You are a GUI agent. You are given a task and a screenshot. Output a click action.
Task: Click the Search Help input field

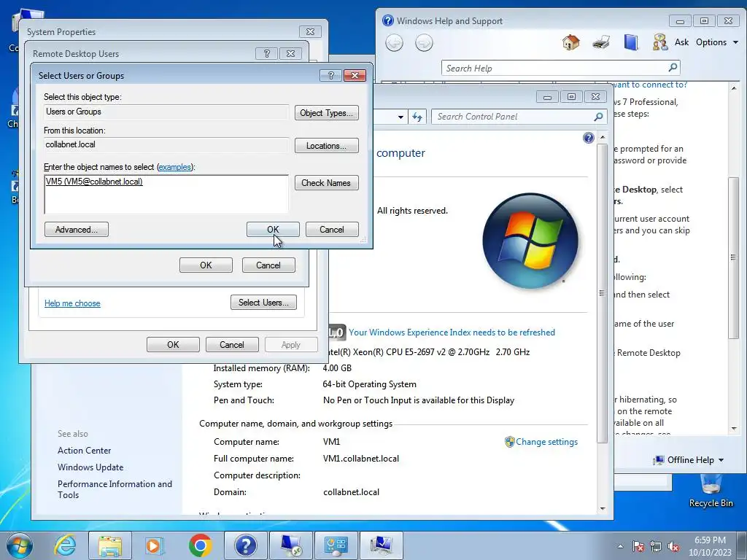pos(554,68)
